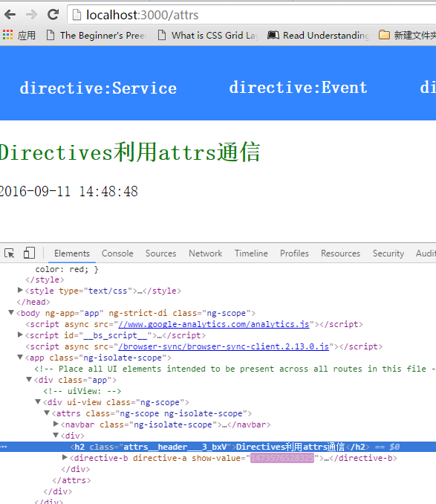Reload the page with refresh icon
The width and height of the screenshot is (436, 504).
point(53,14)
